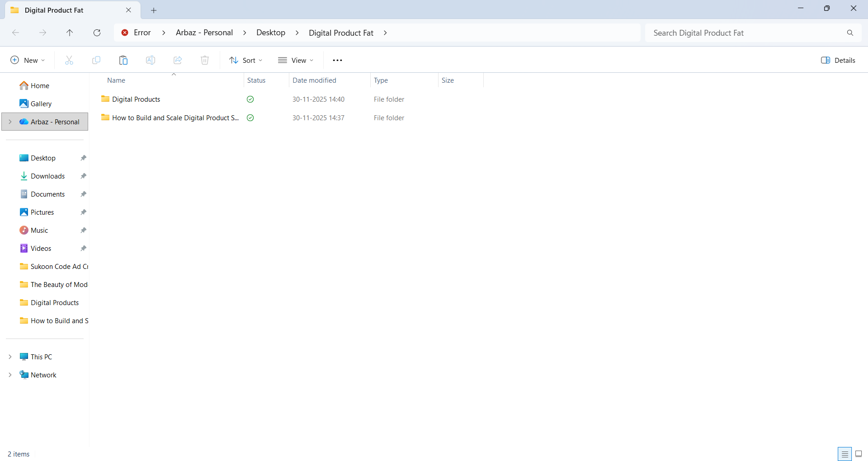The image size is (868, 461).
Task: Click the search magnifier icon
Action: pos(850,33)
